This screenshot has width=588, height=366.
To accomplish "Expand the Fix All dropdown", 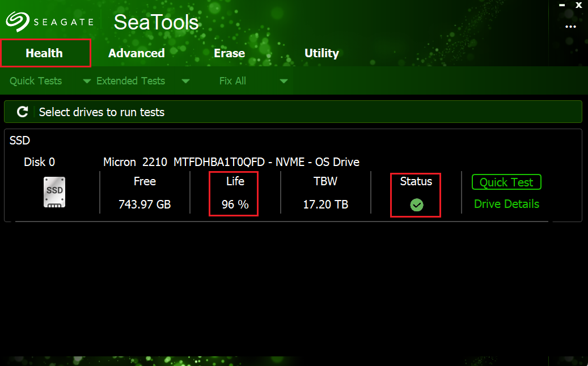I will [284, 80].
